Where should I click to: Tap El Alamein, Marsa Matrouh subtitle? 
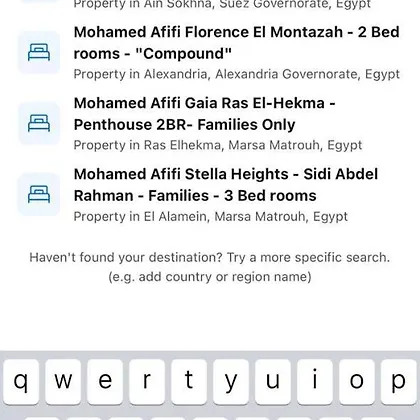coord(211,216)
